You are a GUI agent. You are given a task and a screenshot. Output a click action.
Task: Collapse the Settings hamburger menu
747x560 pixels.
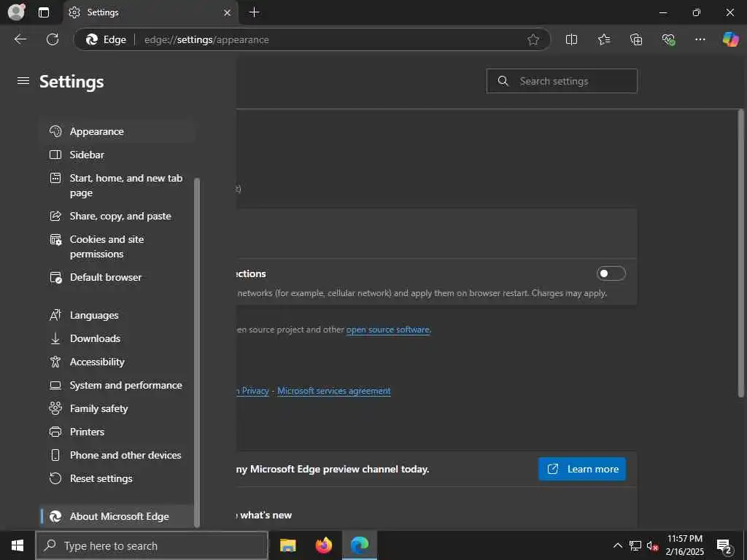click(23, 81)
